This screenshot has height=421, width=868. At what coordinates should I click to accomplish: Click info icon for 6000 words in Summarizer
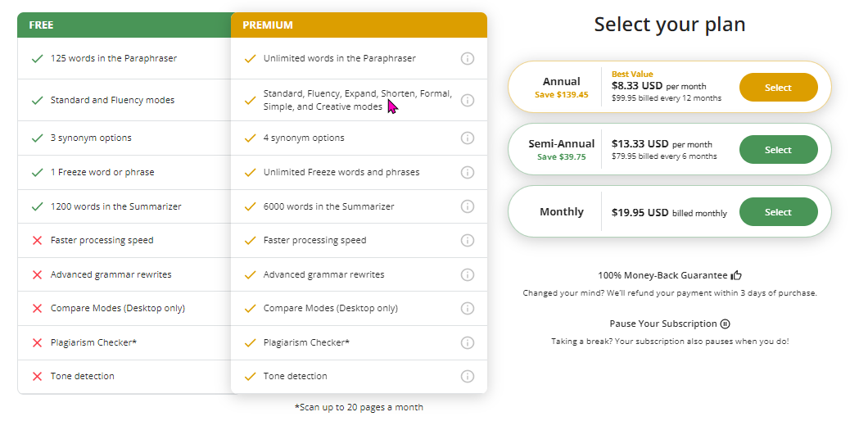[x=468, y=206]
